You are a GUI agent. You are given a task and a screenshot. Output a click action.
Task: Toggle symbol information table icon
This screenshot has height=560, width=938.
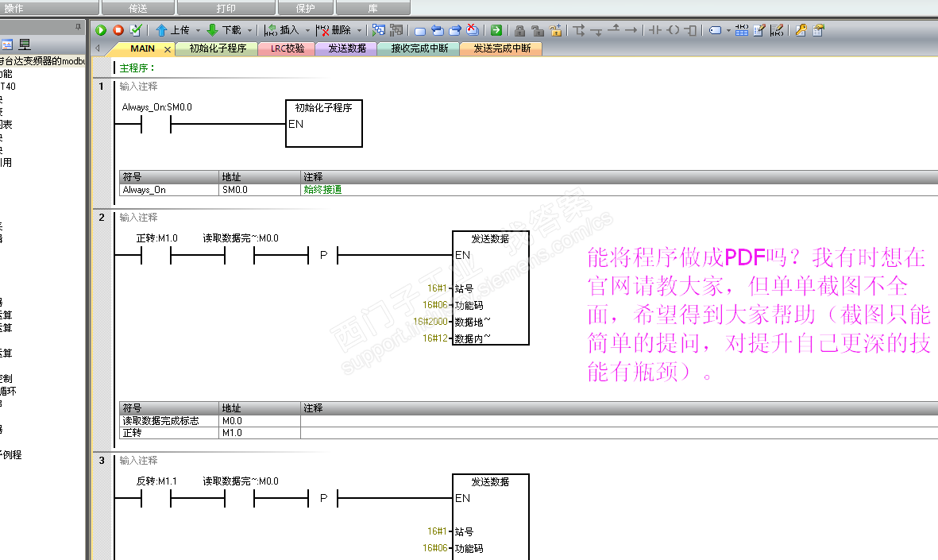coord(742,30)
